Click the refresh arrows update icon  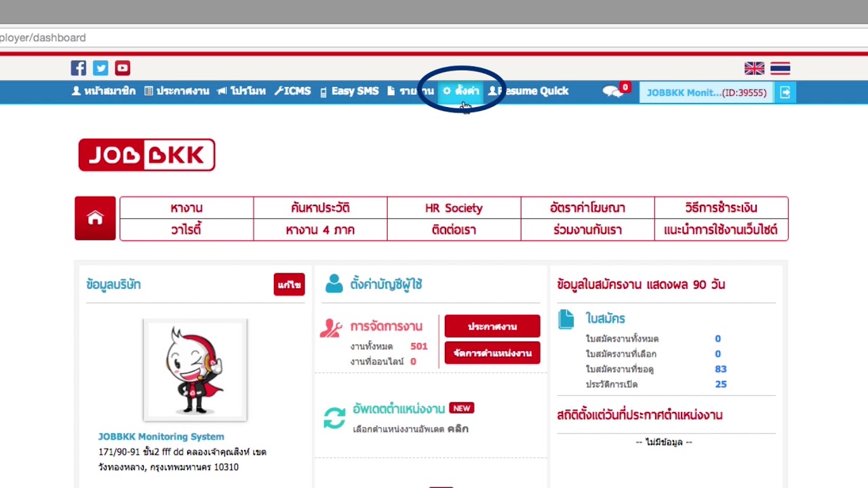pyautogui.click(x=334, y=418)
